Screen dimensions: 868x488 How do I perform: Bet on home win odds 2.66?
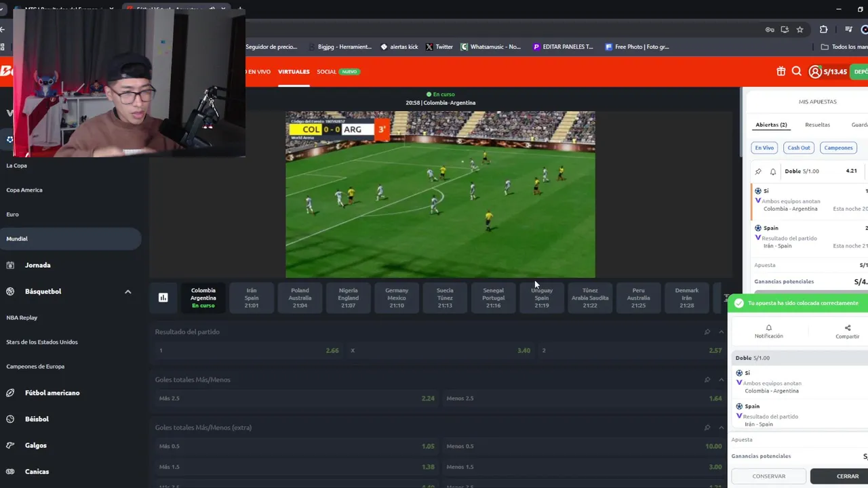point(249,350)
